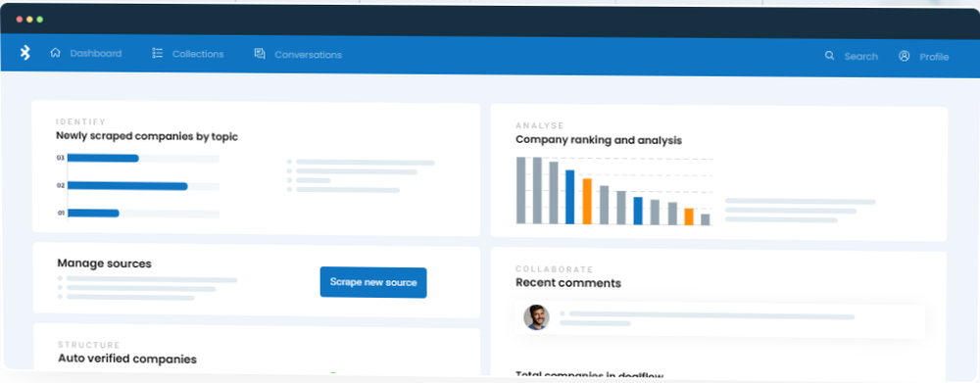Screen dimensions: 980x383
Task: Click the yellow minimize window dot
Action: pos(29,20)
